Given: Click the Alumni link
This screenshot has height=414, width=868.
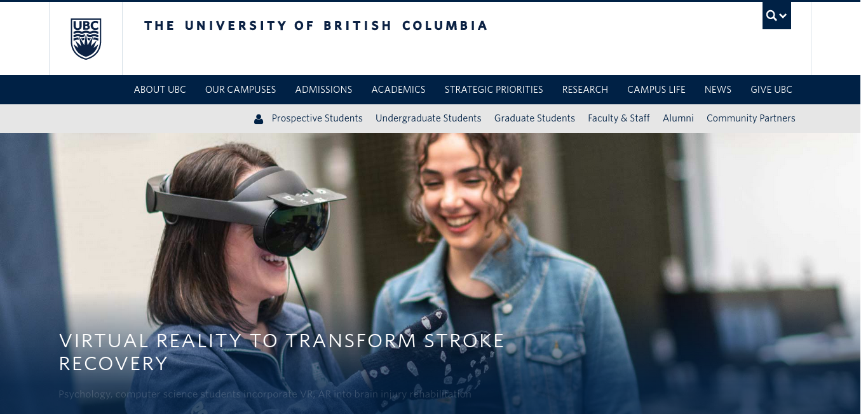Looking at the screenshot, I should pos(678,118).
